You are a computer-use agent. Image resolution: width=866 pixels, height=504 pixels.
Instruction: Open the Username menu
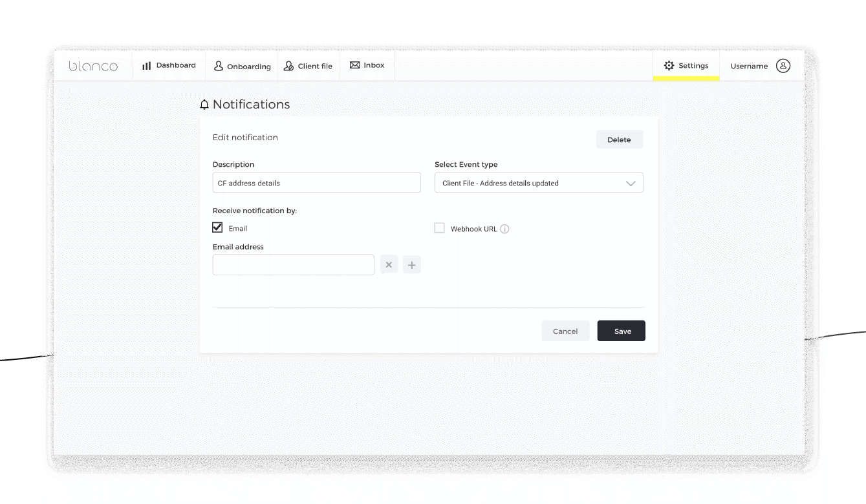coord(761,66)
